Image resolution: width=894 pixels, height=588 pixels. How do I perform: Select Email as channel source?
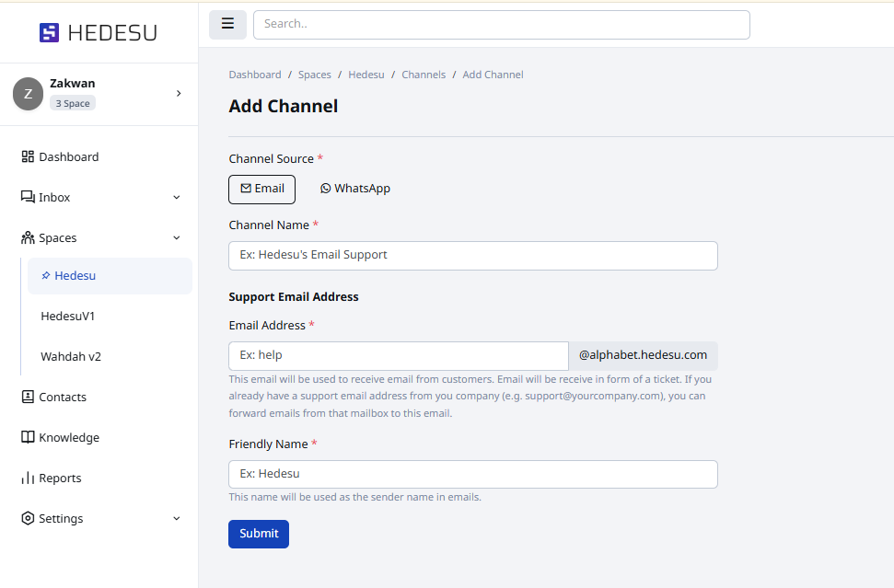[261, 189]
